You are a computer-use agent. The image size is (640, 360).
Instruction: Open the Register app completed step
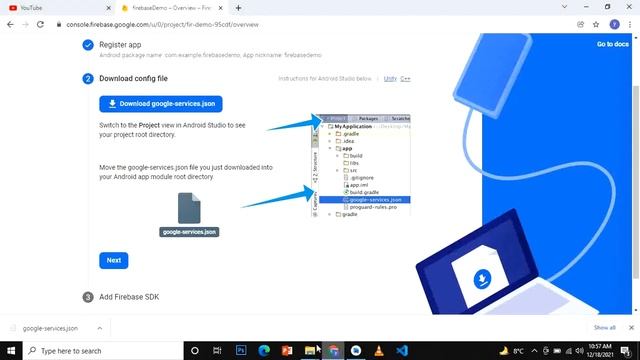(120, 45)
